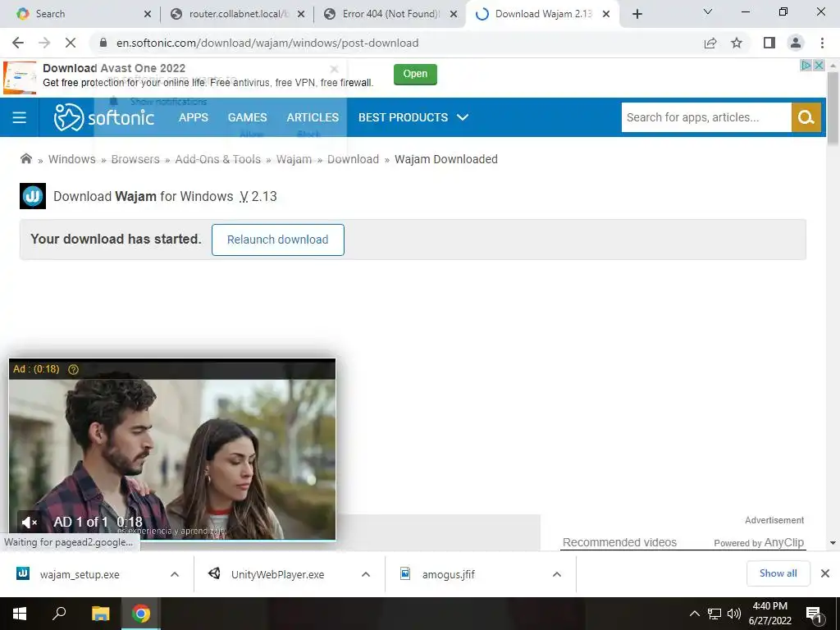Open ARTICLES in Softonic navigation
Screen dimensions: 840x630
coord(313,117)
